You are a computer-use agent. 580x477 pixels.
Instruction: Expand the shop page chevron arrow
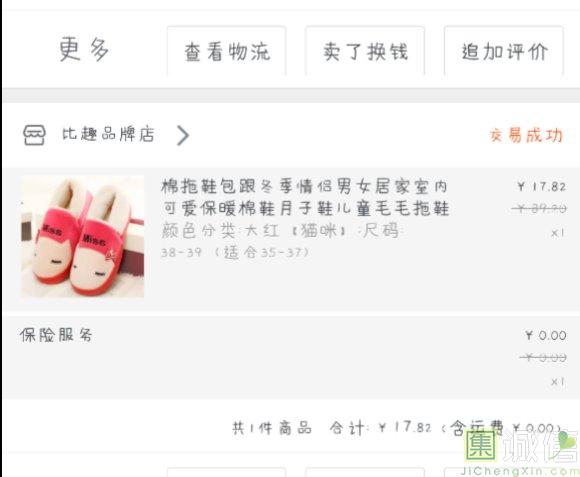pyautogui.click(x=183, y=135)
